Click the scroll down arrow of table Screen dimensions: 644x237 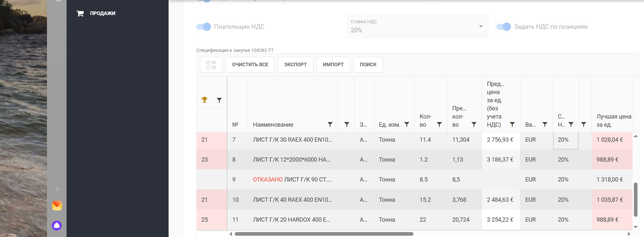636,227
